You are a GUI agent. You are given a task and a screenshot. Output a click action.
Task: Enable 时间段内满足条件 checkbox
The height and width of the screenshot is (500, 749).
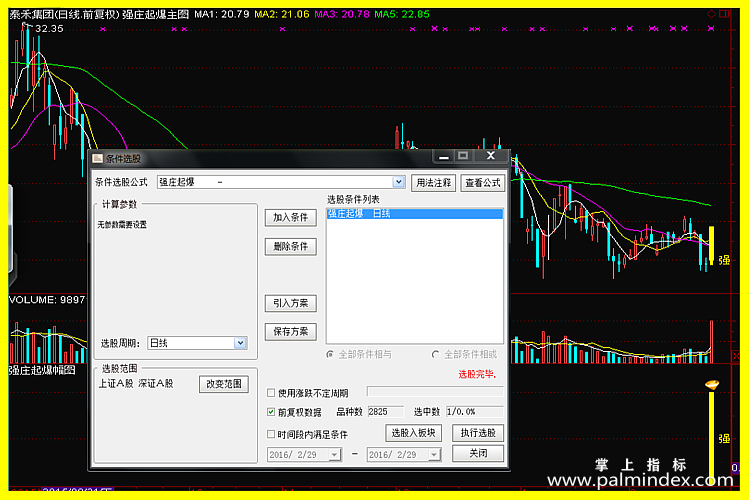point(271,434)
